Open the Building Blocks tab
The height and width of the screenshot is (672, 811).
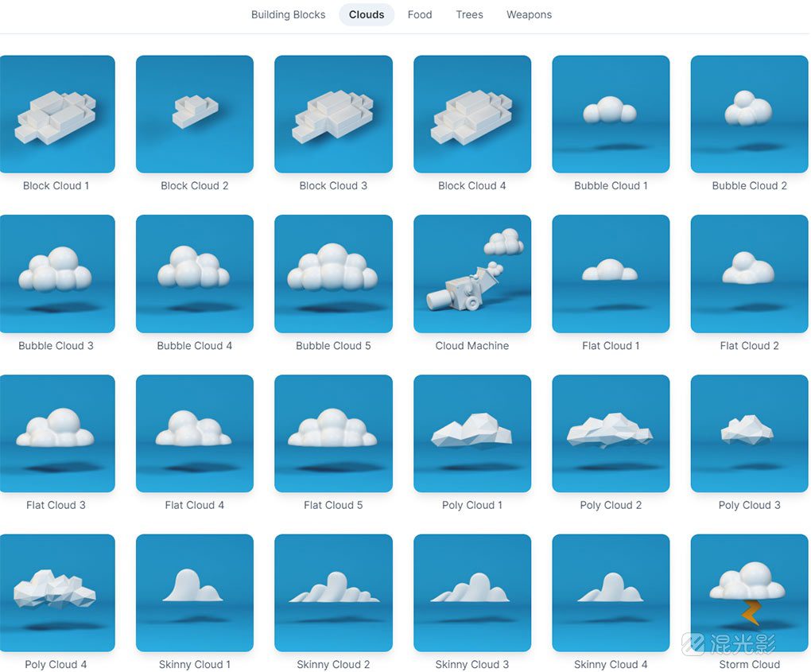[x=288, y=14]
